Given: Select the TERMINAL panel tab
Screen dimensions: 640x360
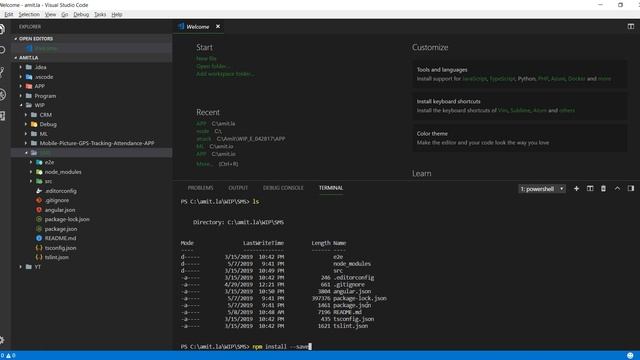Looking at the screenshot, I should click(331, 188).
